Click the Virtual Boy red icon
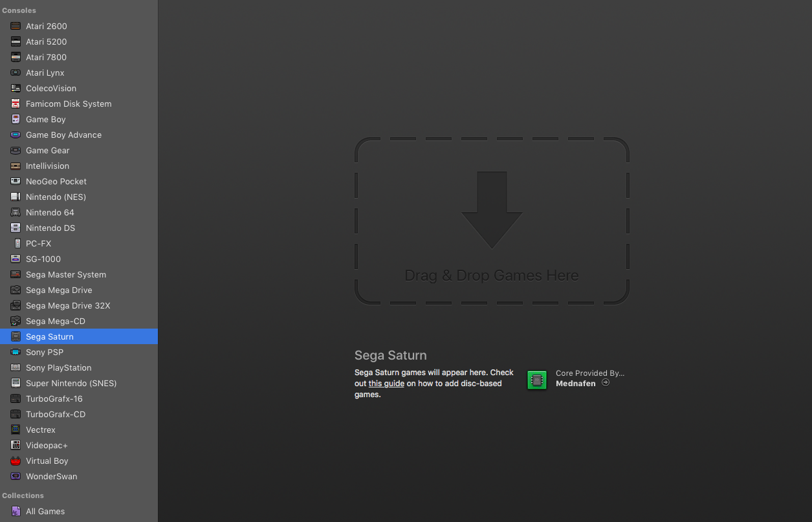This screenshot has height=522, width=812. 16,461
